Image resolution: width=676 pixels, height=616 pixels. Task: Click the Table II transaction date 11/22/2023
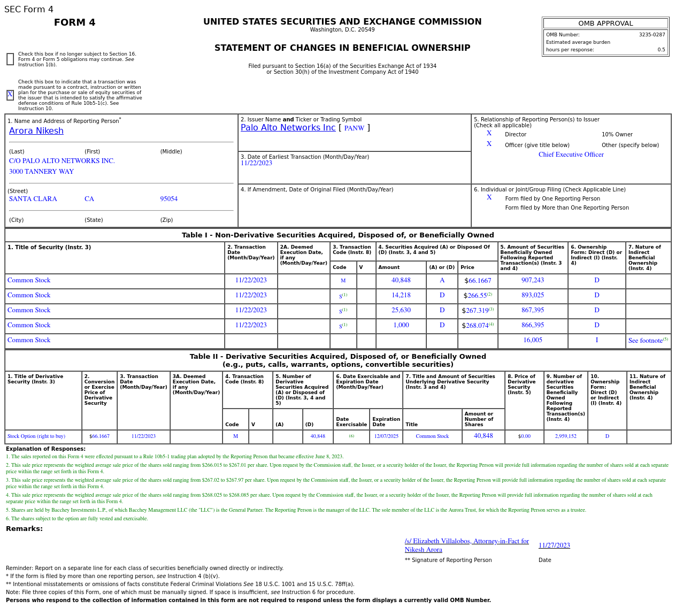(143, 436)
